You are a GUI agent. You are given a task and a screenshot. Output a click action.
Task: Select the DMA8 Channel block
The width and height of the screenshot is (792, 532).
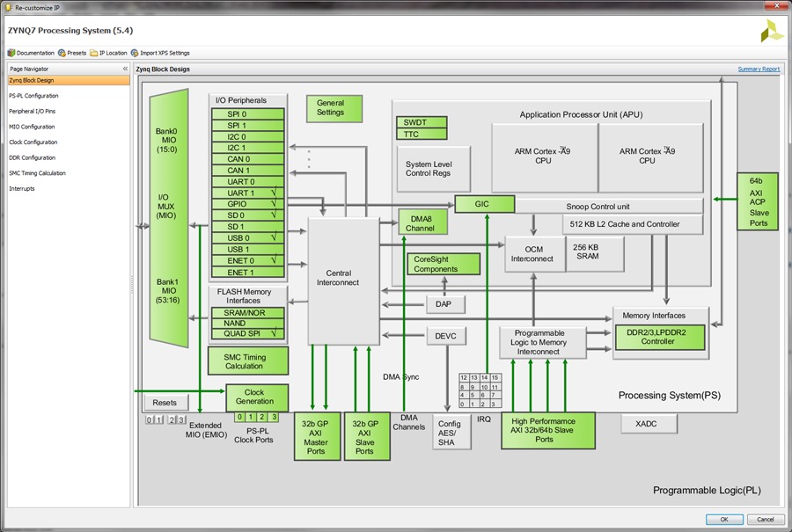(422, 223)
